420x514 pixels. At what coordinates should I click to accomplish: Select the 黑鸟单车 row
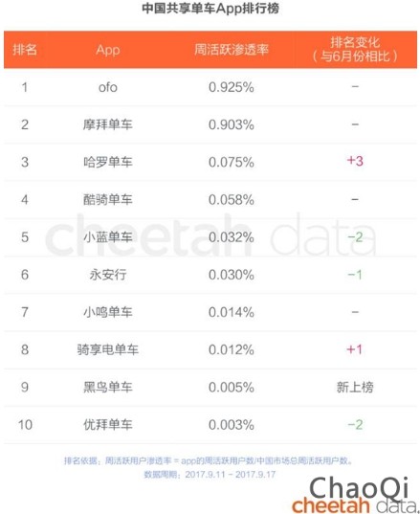pyautogui.click(x=210, y=387)
